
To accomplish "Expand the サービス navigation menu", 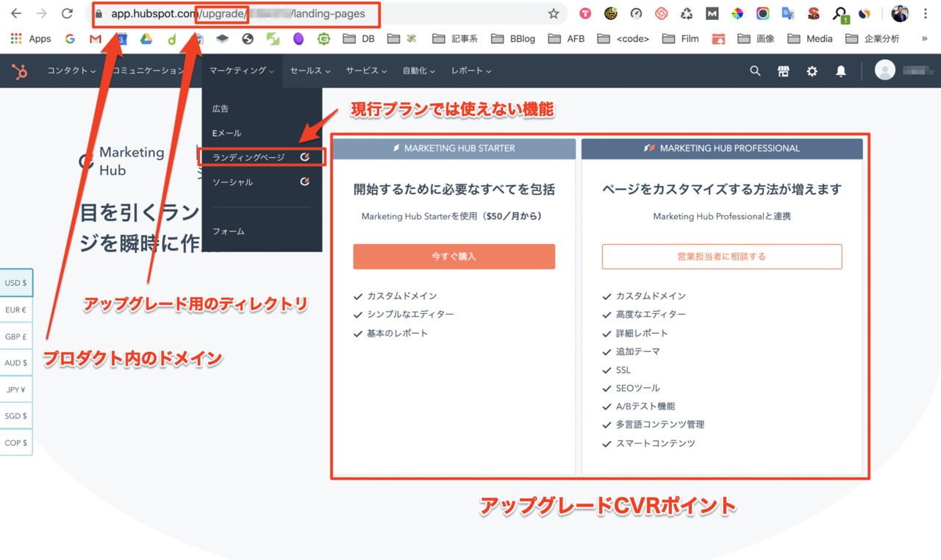I will pyautogui.click(x=366, y=71).
